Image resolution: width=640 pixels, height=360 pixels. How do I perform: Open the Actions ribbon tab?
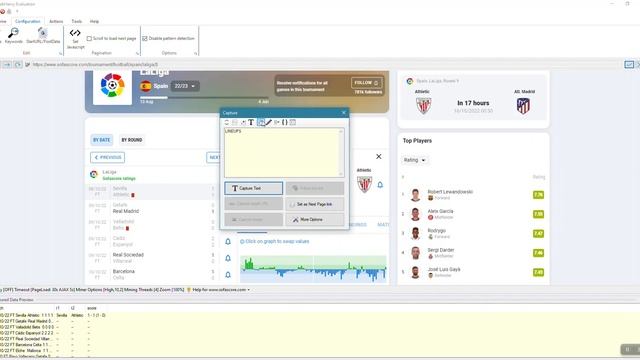(x=56, y=21)
